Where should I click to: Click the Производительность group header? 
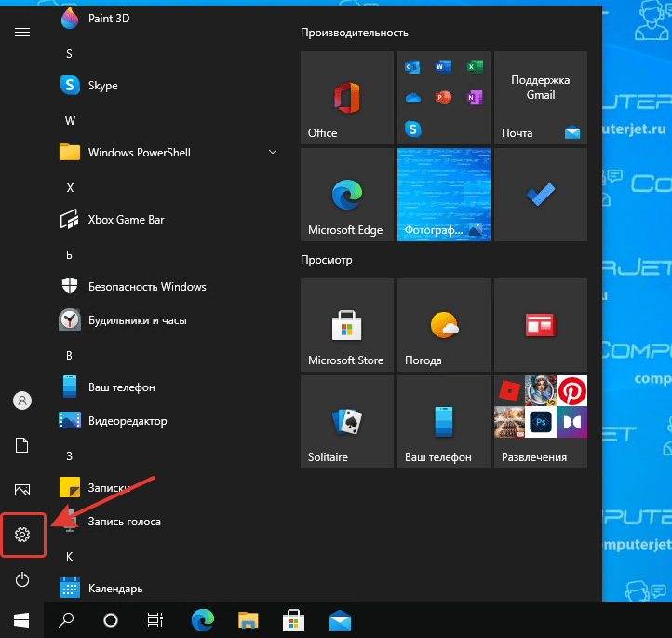click(x=355, y=33)
